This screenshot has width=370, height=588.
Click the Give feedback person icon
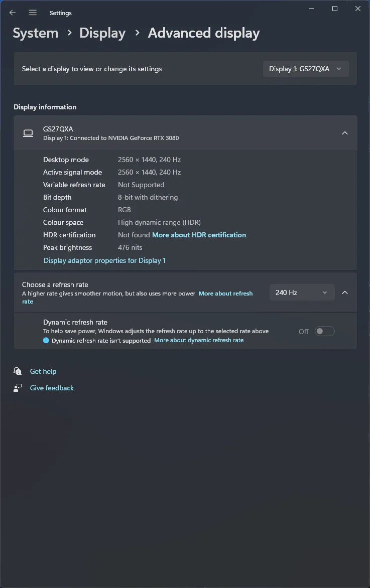click(17, 388)
